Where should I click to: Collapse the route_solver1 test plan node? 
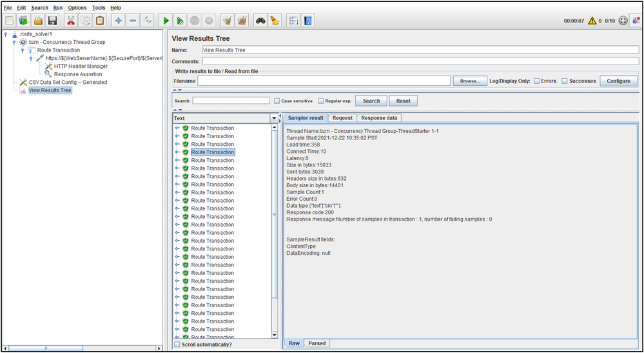pos(6,34)
